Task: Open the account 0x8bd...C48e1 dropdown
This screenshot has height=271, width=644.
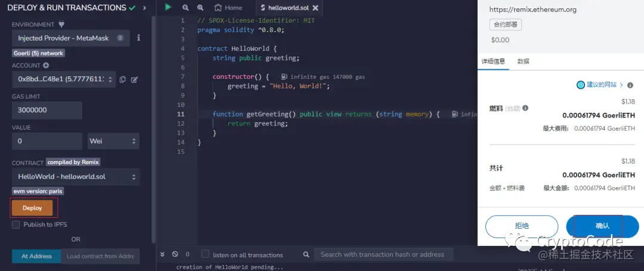Action: pos(64,79)
